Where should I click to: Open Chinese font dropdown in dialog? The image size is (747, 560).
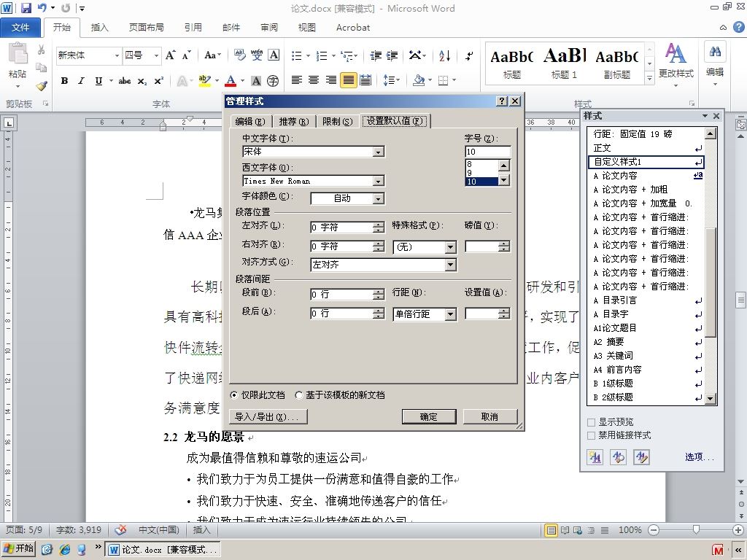point(379,152)
